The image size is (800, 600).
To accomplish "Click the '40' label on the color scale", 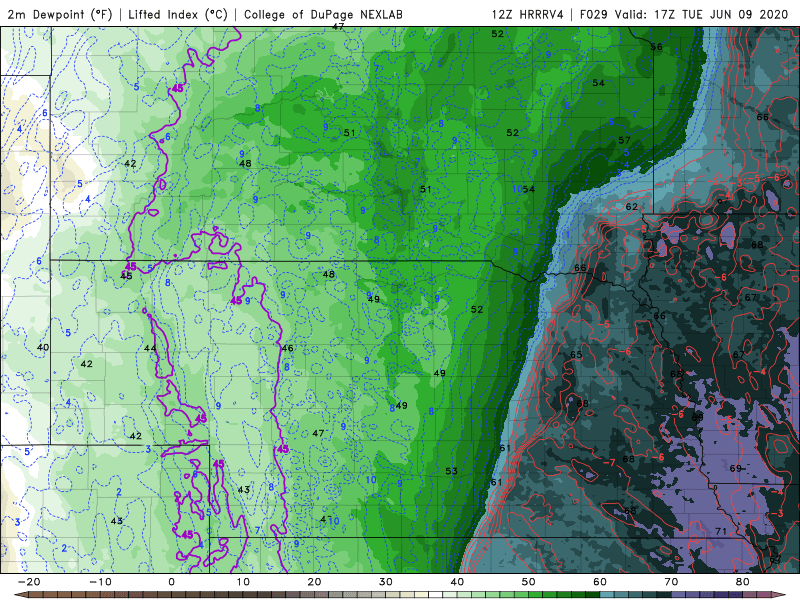I will 457,582.
